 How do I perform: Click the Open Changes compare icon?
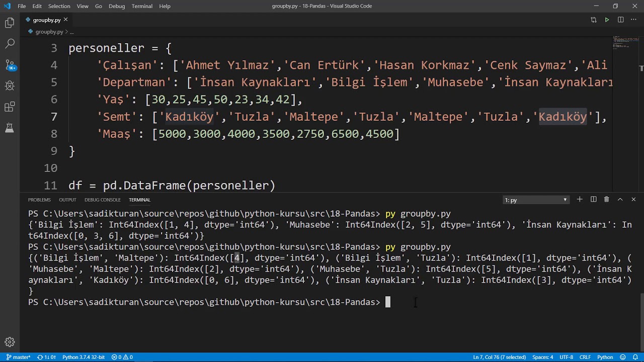point(594,20)
